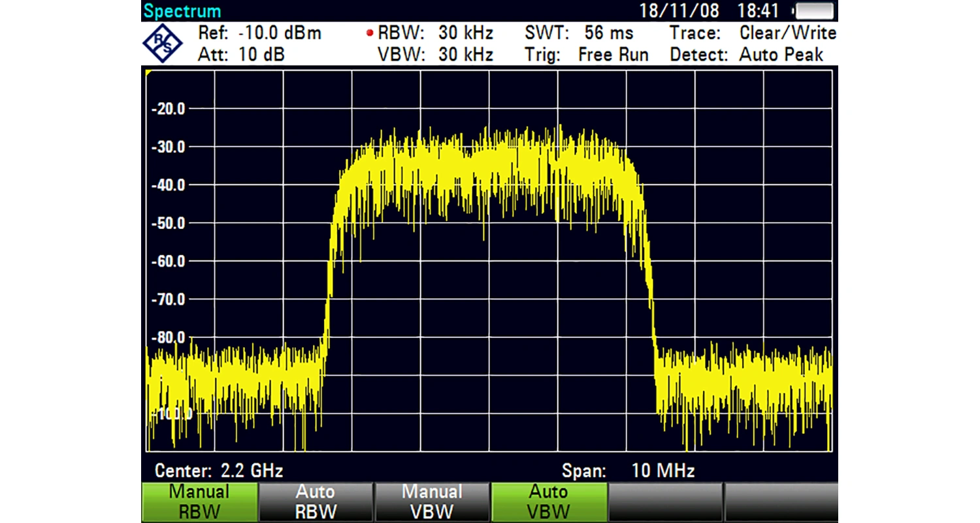Image resolution: width=980 pixels, height=523 pixels.
Task: Click the Spectrum mode title
Action: (x=182, y=11)
